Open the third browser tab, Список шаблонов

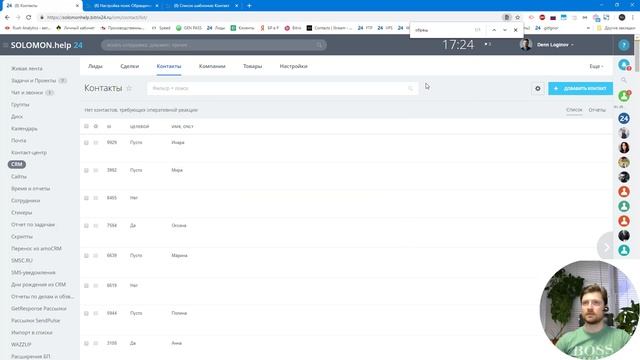pos(202,6)
